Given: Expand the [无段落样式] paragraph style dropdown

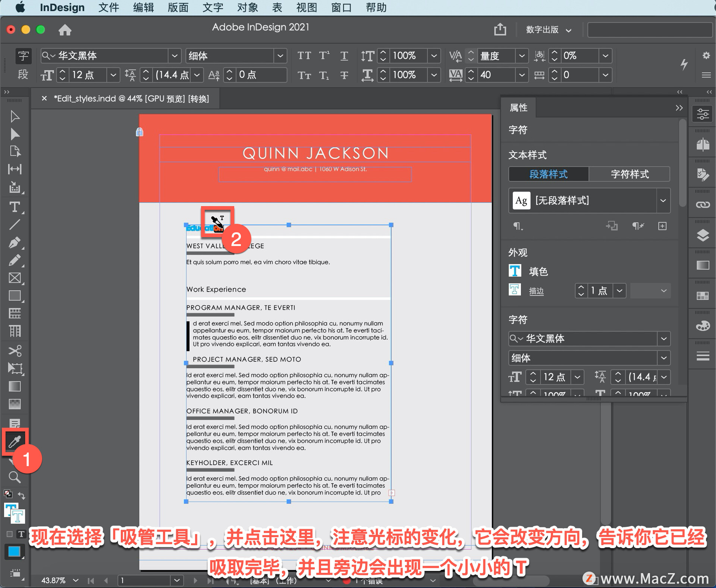Looking at the screenshot, I should pos(663,201).
